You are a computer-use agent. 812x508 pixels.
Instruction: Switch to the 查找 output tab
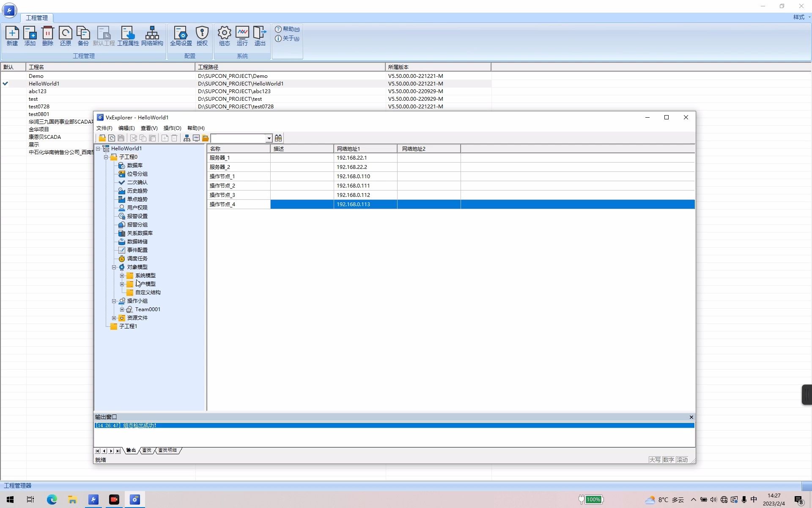pyautogui.click(x=147, y=450)
